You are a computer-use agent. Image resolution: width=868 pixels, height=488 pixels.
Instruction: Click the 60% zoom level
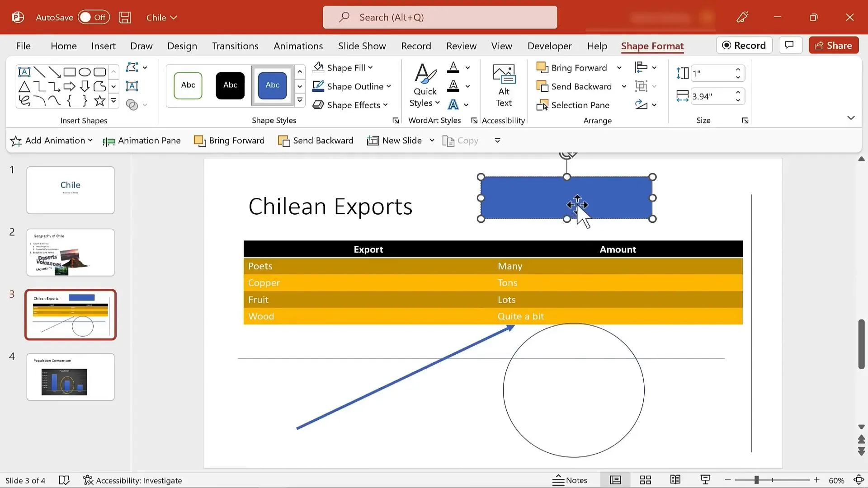[x=836, y=480]
